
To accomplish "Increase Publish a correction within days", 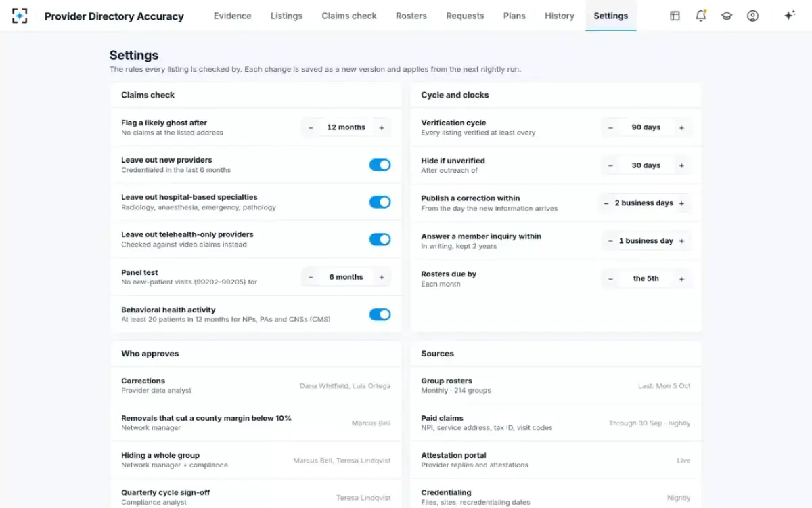I will pos(682,203).
